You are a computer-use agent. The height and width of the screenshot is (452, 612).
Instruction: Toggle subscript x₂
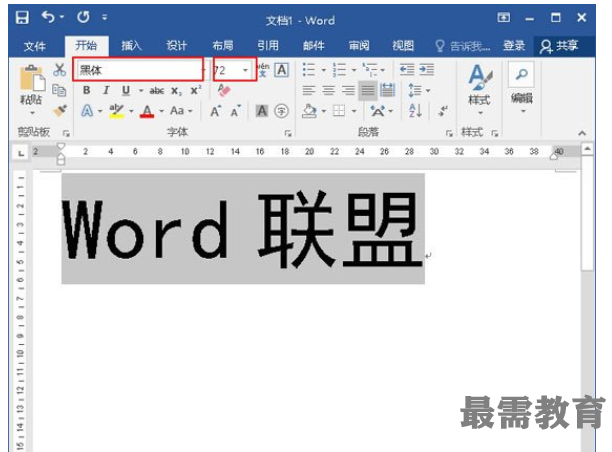(176, 91)
